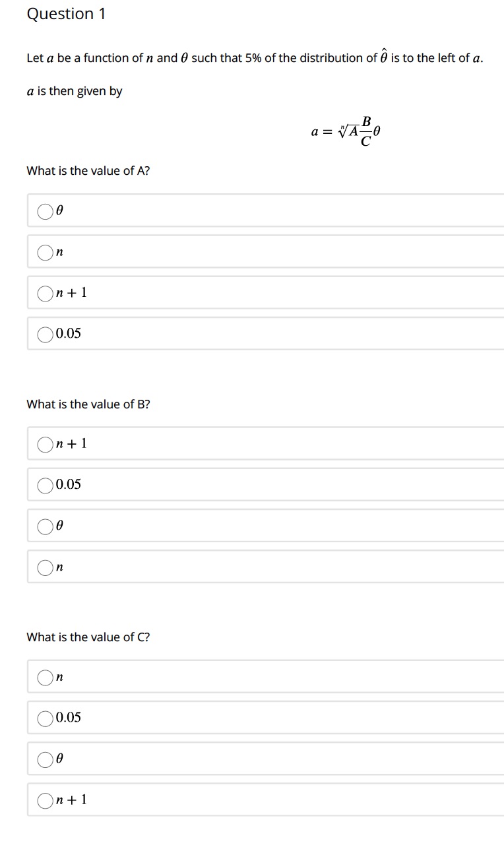Click the 'What is the value of C?' prompt

[88, 637]
